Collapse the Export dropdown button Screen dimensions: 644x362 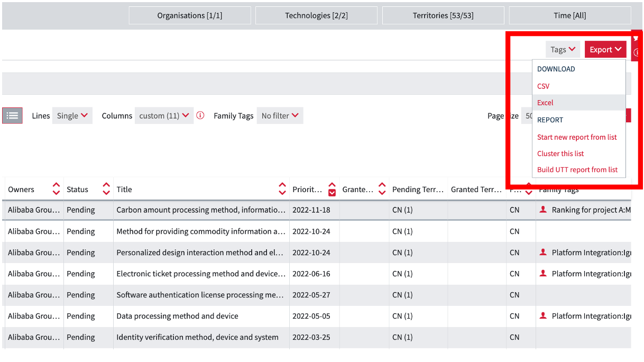click(x=605, y=49)
